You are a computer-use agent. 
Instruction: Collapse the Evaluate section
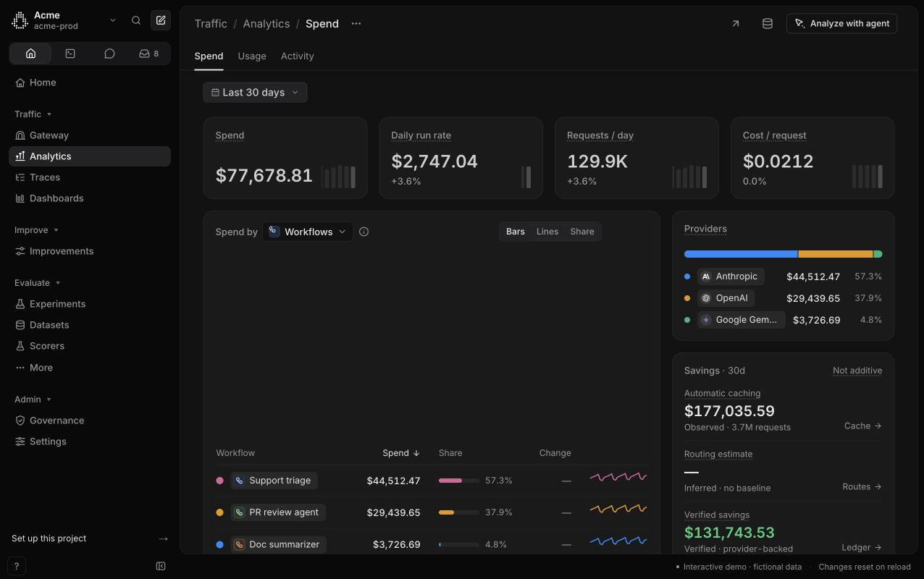[38, 283]
